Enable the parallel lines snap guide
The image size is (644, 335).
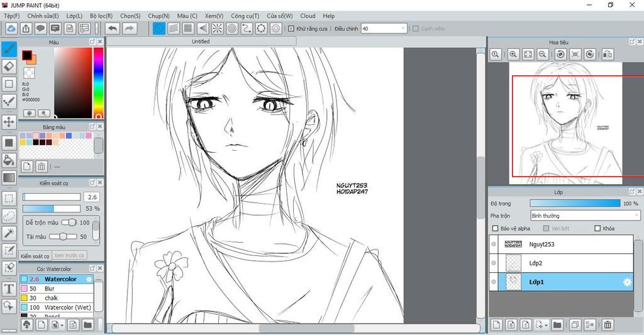(x=174, y=28)
